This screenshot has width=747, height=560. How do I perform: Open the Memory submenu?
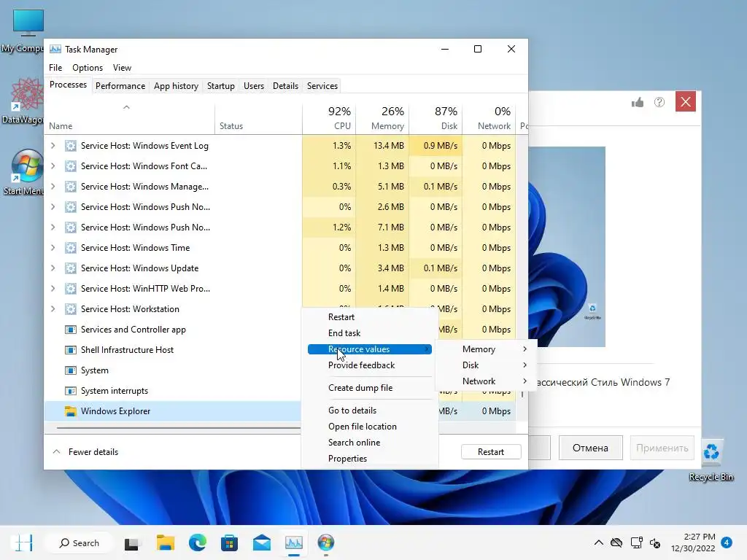click(x=487, y=349)
